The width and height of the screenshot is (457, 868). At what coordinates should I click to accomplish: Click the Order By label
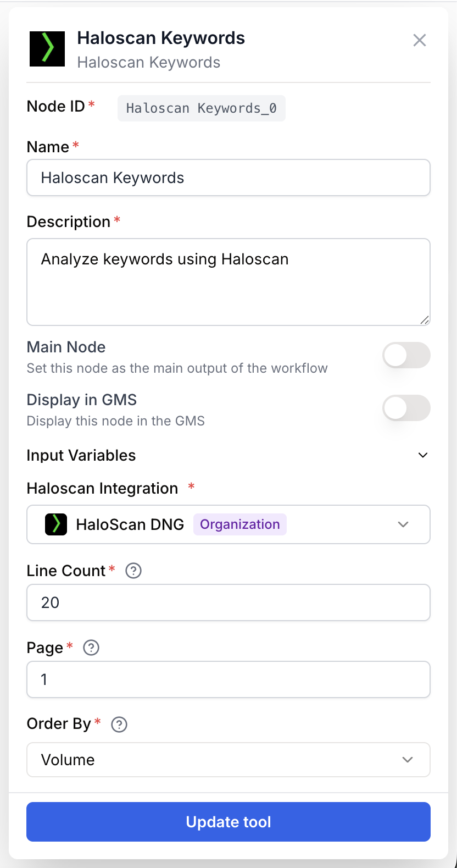[x=59, y=724]
